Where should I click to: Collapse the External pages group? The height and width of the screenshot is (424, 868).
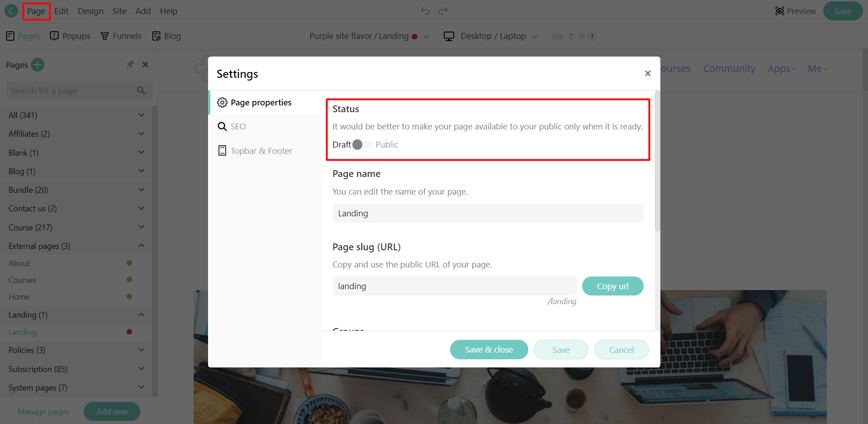(141, 245)
